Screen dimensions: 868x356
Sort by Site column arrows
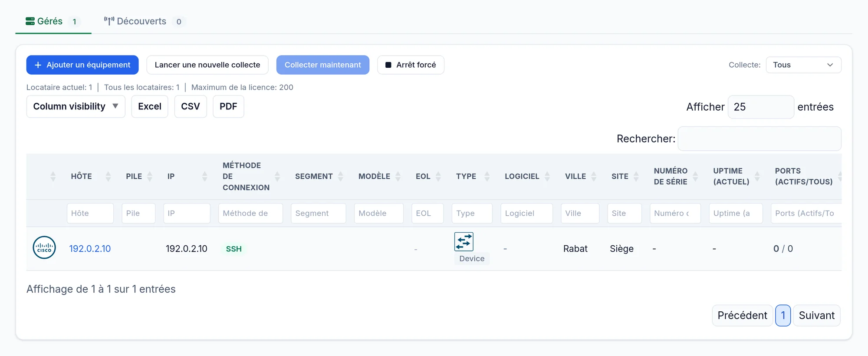636,176
